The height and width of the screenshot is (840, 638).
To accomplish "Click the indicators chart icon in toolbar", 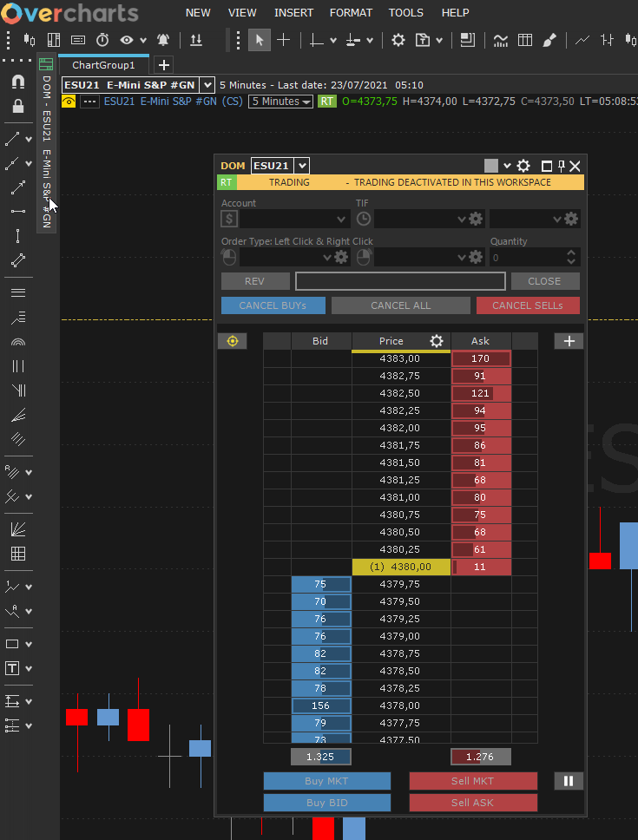I will (x=500, y=40).
